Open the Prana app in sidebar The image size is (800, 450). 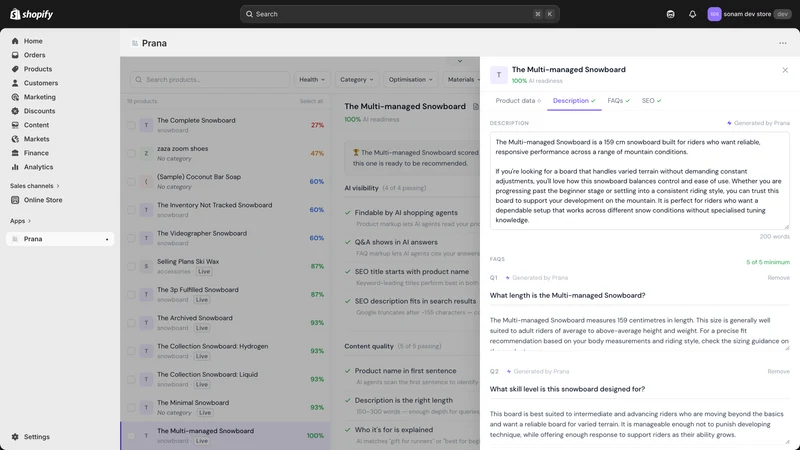(60, 239)
